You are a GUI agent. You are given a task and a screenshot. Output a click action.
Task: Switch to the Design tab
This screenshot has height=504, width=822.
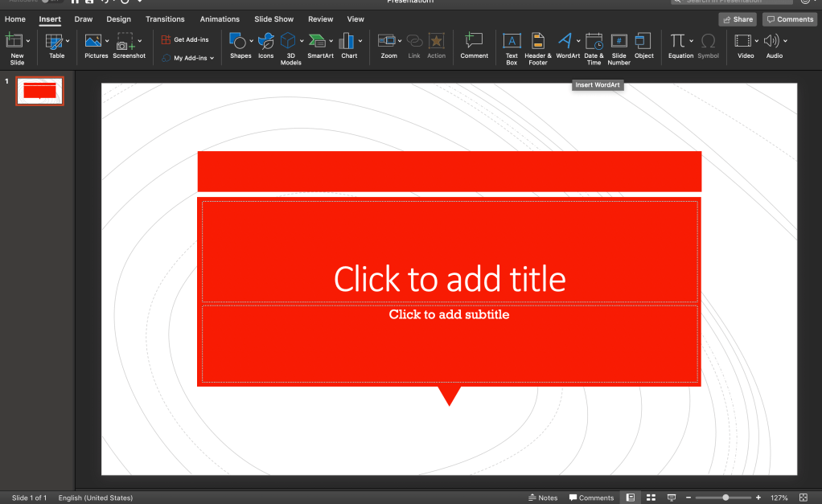118,19
